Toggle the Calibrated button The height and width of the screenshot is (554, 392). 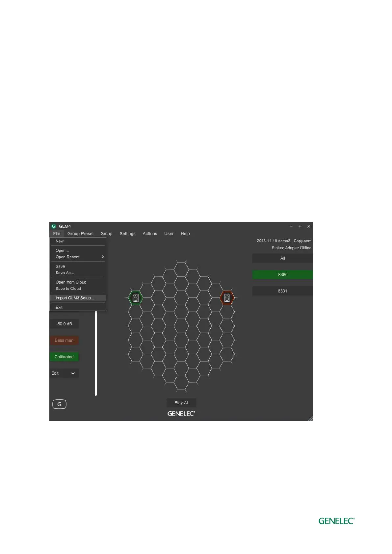coord(64,357)
